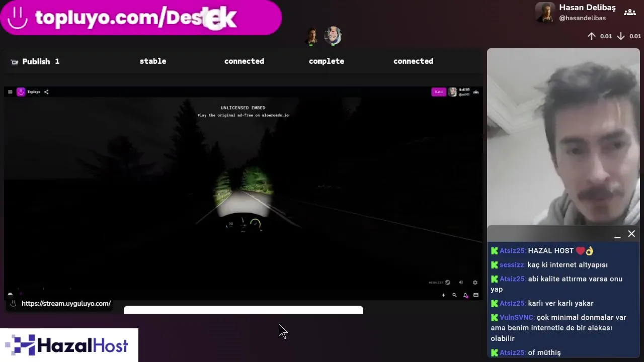
Task: Open the game's settings gear icon
Action: 475,283
